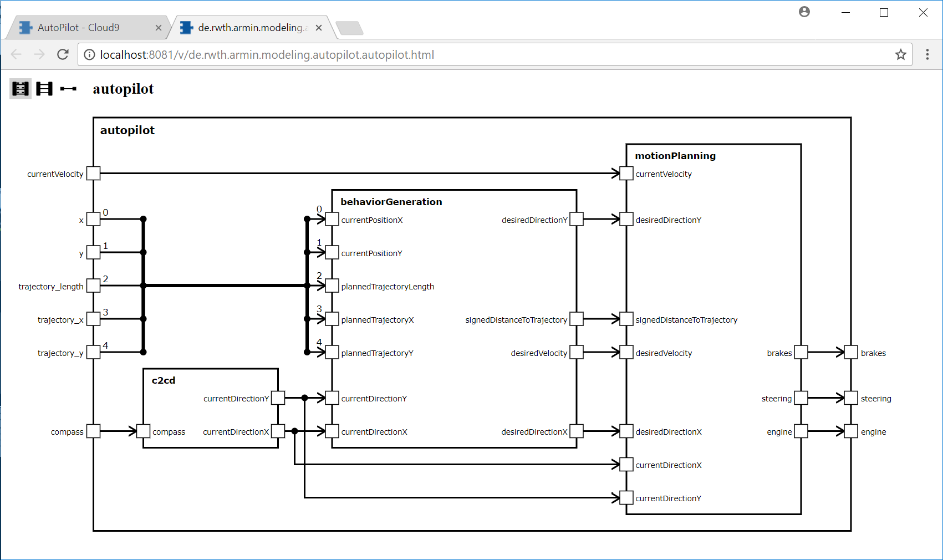Go back using the browser back arrow
This screenshot has width=943, height=560.
[x=16, y=54]
